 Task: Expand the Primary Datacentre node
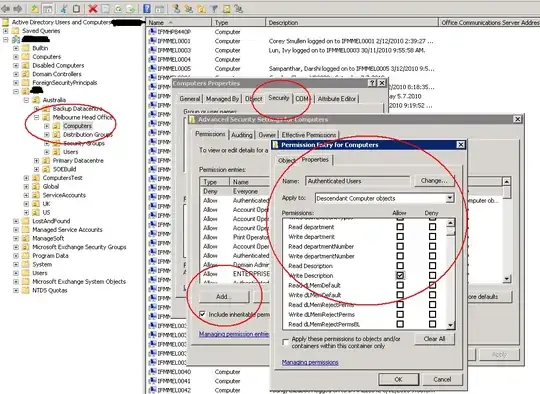(x=37, y=161)
